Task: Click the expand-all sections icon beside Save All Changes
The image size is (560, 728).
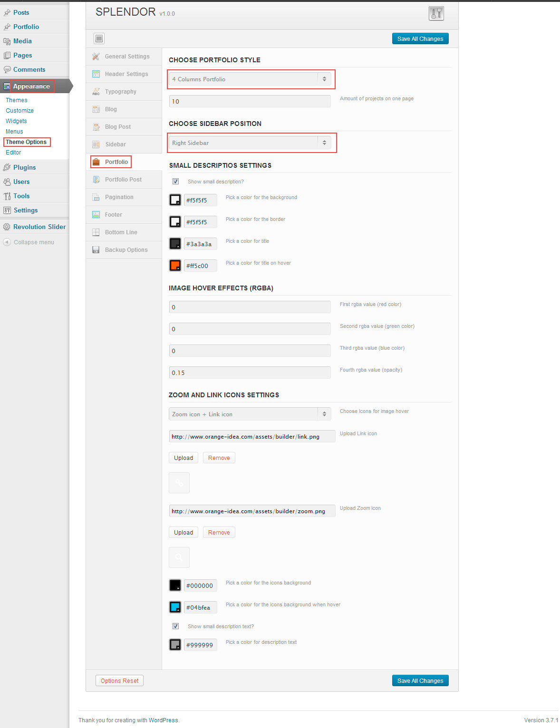Action: point(99,38)
